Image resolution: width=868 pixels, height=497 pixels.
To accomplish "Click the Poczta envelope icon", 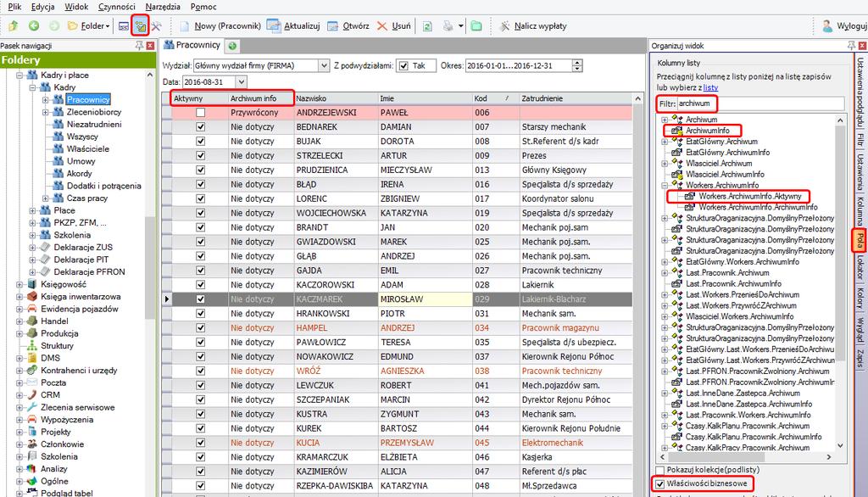I will point(32,383).
